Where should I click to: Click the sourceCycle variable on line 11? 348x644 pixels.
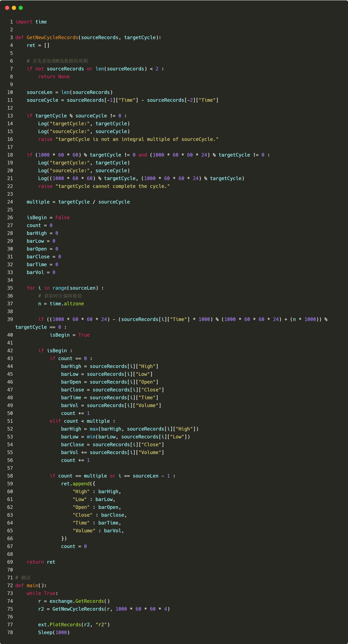(x=42, y=100)
